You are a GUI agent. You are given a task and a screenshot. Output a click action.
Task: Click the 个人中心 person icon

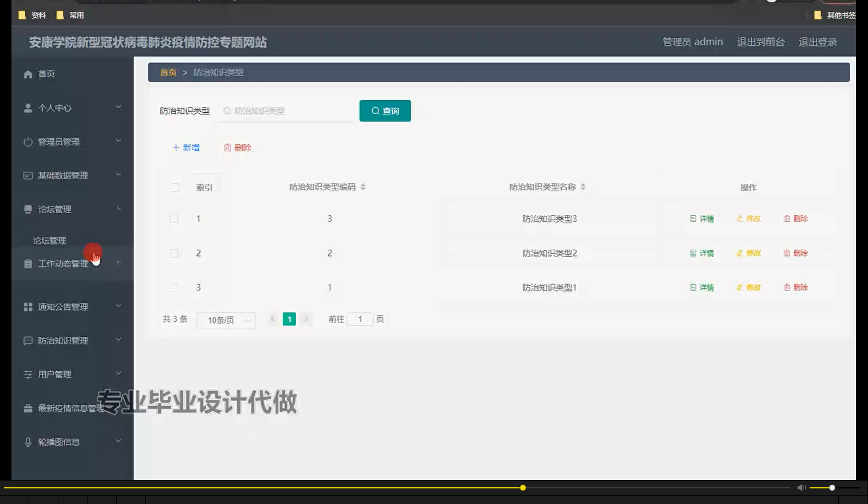pos(27,107)
